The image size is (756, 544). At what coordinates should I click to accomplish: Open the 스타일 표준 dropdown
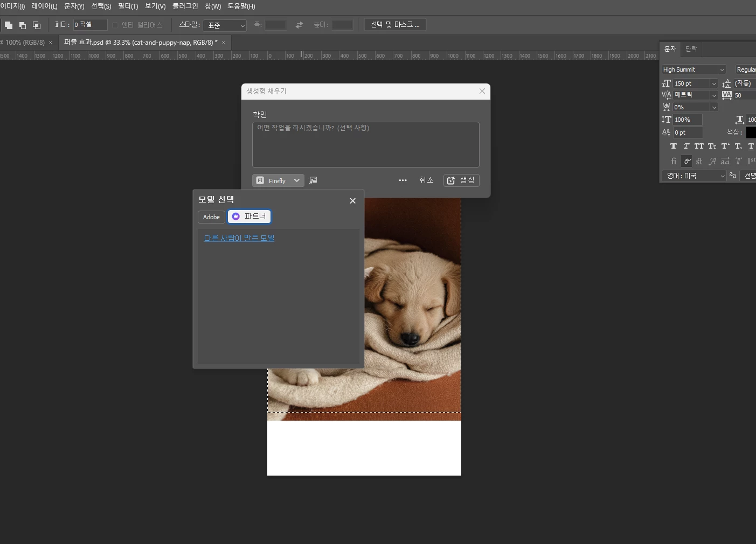[x=225, y=25]
